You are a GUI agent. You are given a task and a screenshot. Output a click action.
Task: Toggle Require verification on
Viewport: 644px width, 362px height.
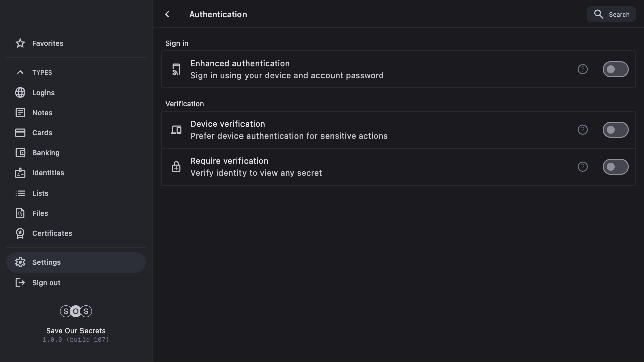click(x=615, y=167)
